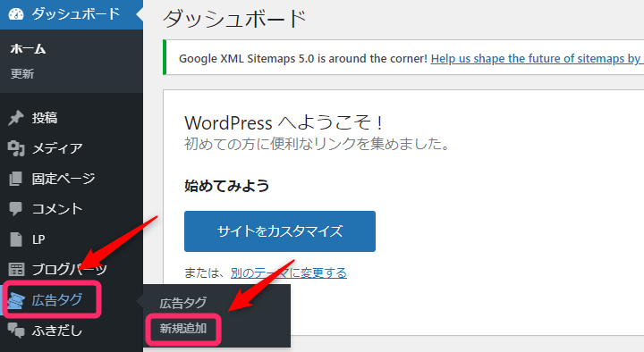Open the メディア sidebar menu
The image size is (644, 352).
pos(72,148)
